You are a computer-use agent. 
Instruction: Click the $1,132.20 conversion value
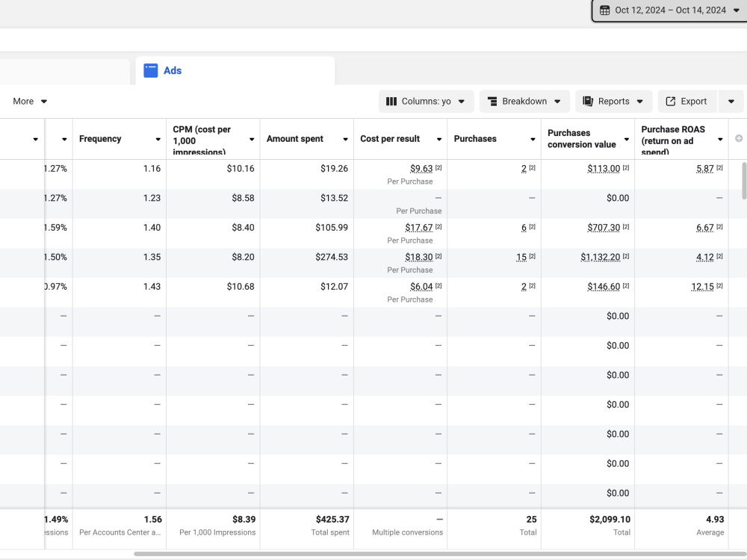pos(601,257)
